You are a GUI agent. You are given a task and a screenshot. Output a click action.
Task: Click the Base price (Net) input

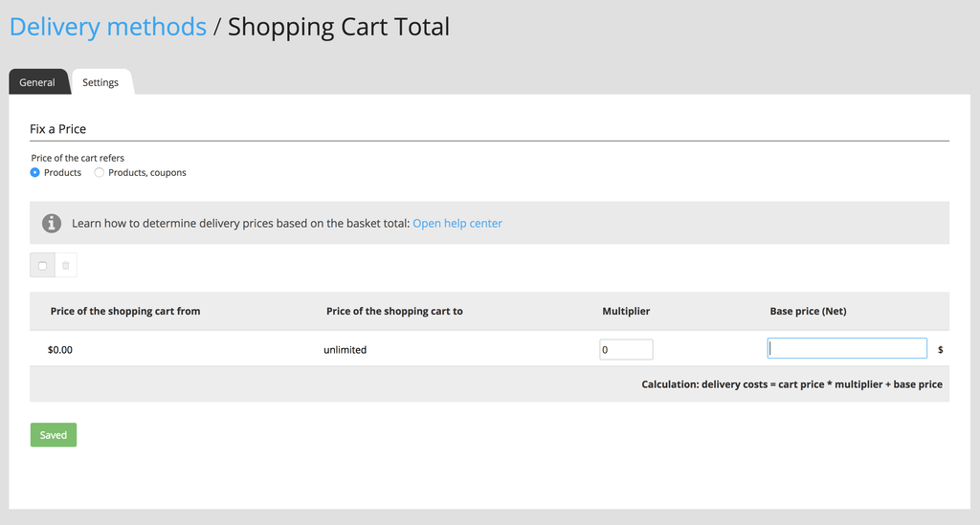tap(847, 348)
